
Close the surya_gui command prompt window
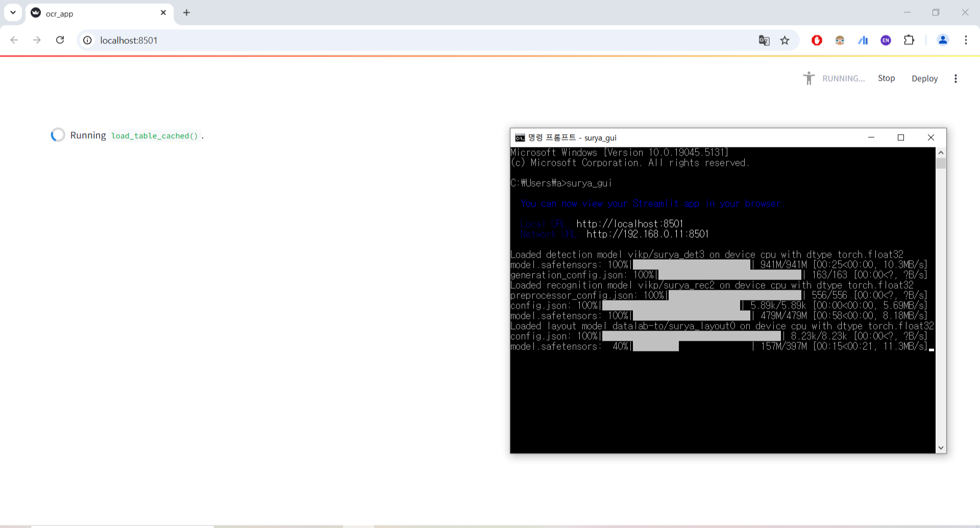pyautogui.click(x=931, y=138)
